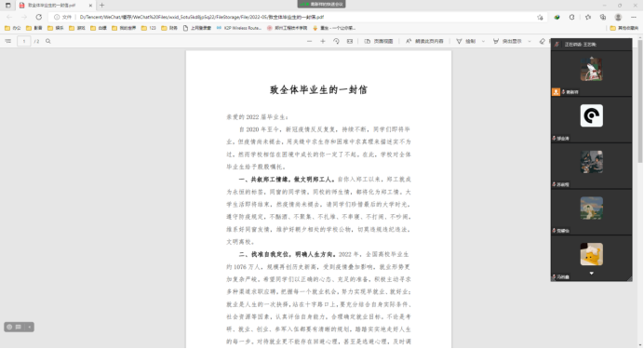Toggle read aloud for this page

(424, 41)
